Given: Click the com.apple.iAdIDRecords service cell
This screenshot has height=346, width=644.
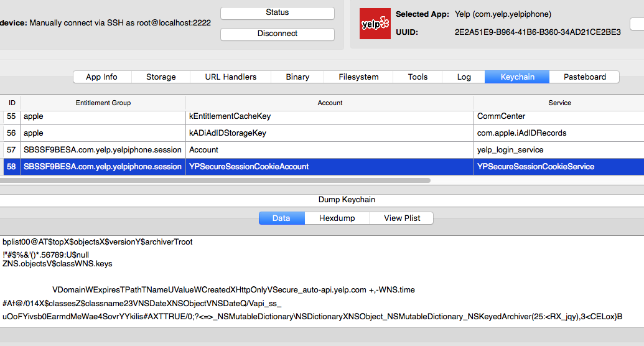Looking at the screenshot, I should [559, 133].
